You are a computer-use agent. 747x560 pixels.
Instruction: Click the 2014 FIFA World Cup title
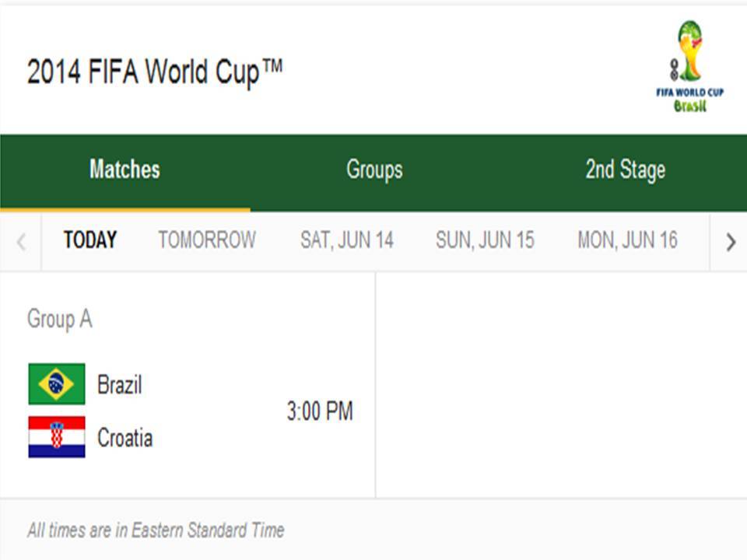tap(154, 72)
